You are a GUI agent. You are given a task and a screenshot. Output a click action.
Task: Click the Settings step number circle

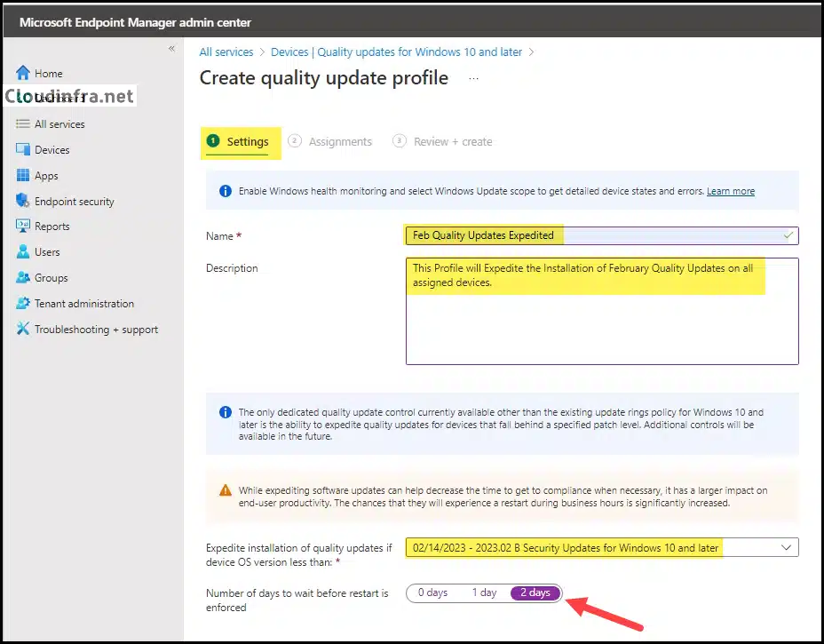213,141
